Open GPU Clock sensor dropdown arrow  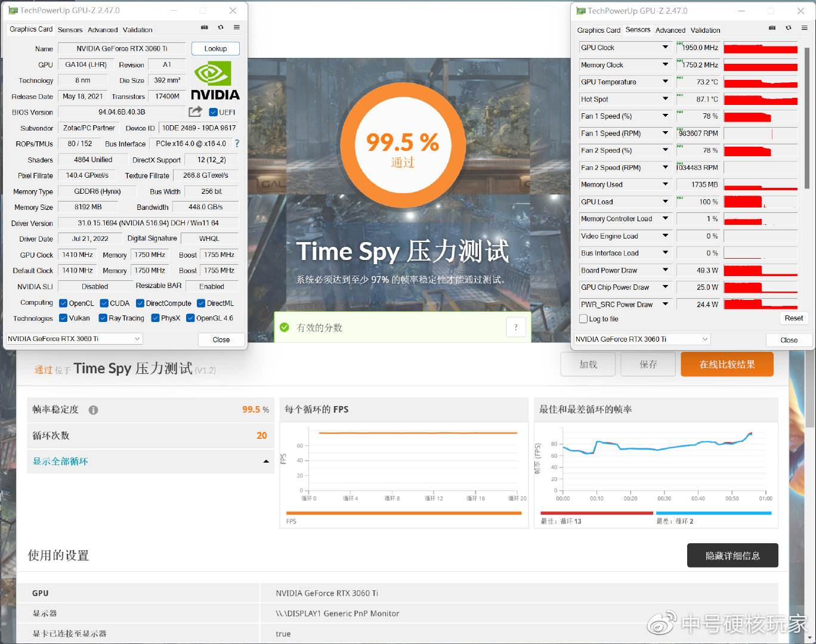(x=665, y=47)
